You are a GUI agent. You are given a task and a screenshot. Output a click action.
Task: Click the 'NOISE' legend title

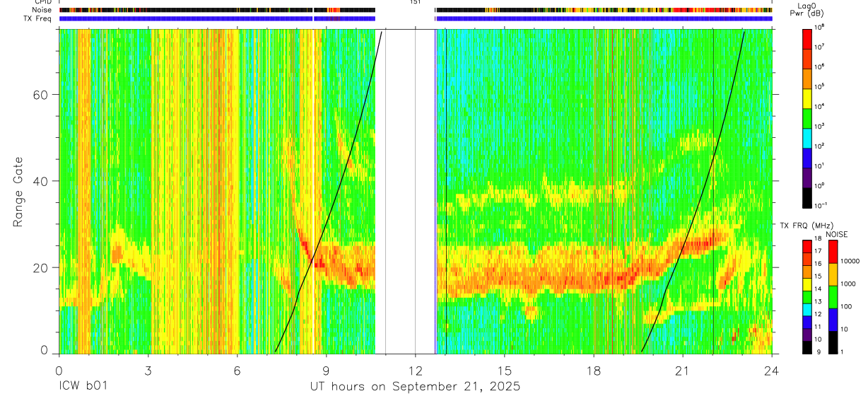pyautogui.click(x=837, y=234)
